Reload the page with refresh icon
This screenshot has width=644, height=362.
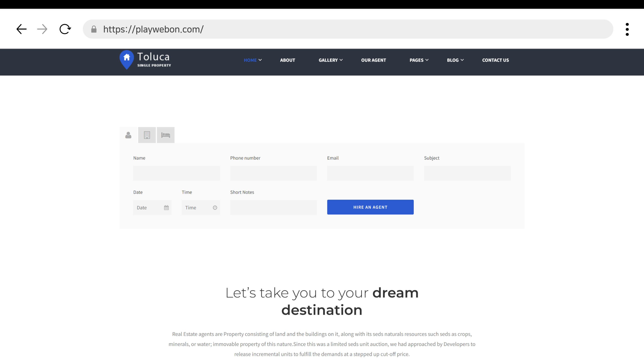[x=65, y=29]
